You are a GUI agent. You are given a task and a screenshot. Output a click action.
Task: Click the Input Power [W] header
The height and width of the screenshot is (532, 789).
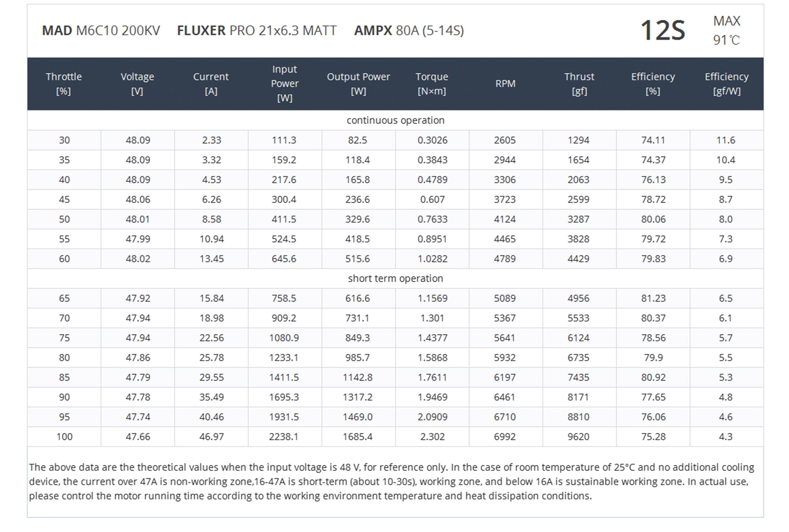pyautogui.click(x=284, y=84)
